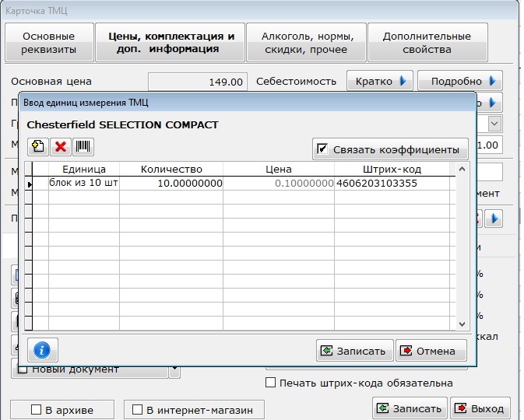Save card with bottom Записать button
Viewport: 524px width, 420px height.
tap(410, 408)
